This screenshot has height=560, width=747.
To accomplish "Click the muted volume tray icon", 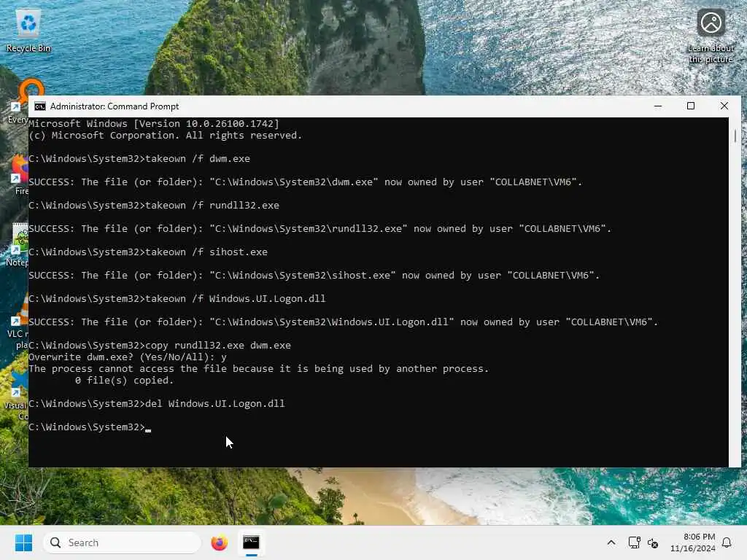I will (653, 542).
